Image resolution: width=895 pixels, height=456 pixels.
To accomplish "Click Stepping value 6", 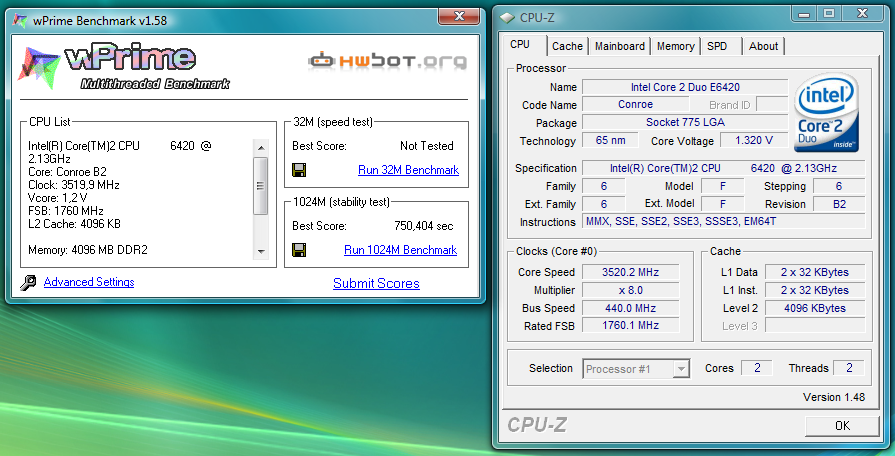I will (839, 186).
